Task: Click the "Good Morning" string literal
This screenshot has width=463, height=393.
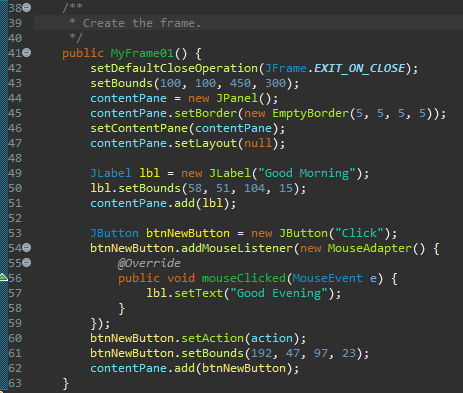Action: 307,173
